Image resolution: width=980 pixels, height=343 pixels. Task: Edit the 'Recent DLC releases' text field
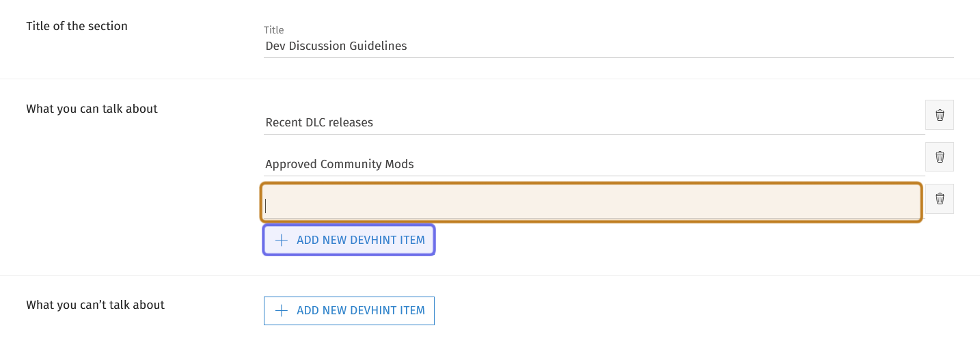[x=594, y=123]
